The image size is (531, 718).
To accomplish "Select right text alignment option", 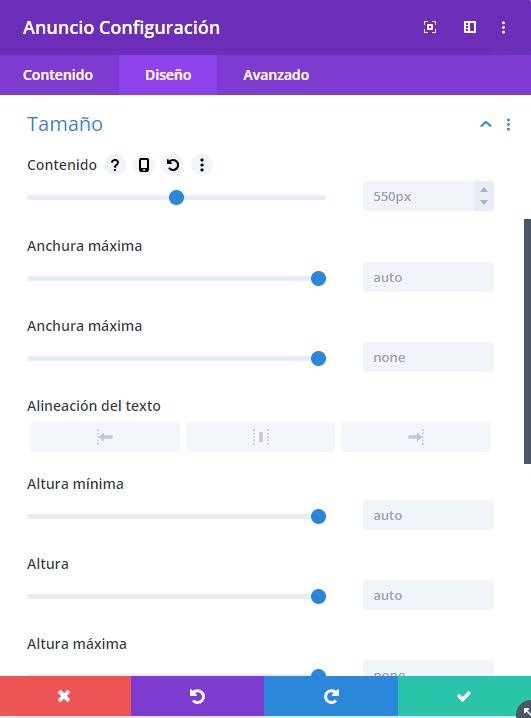I will [x=416, y=437].
